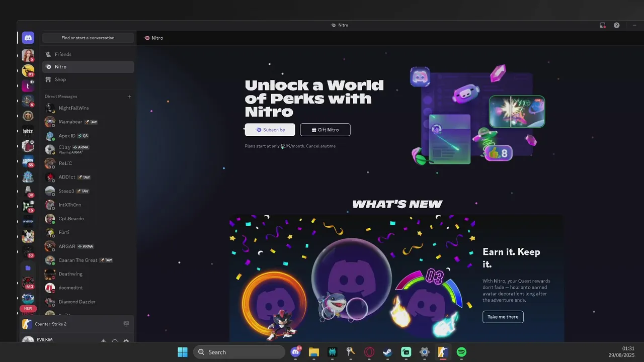Click the Nitro page header label
Screen dimensions: 644x362
click(153, 38)
